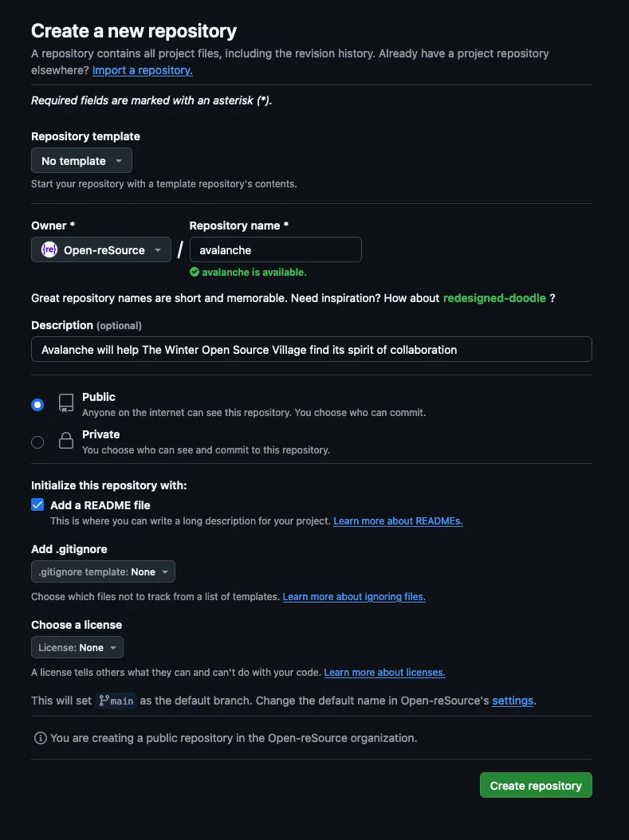The height and width of the screenshot is (840, 629).
Task: Click the Repository name input field
Action: pos(275,250)
